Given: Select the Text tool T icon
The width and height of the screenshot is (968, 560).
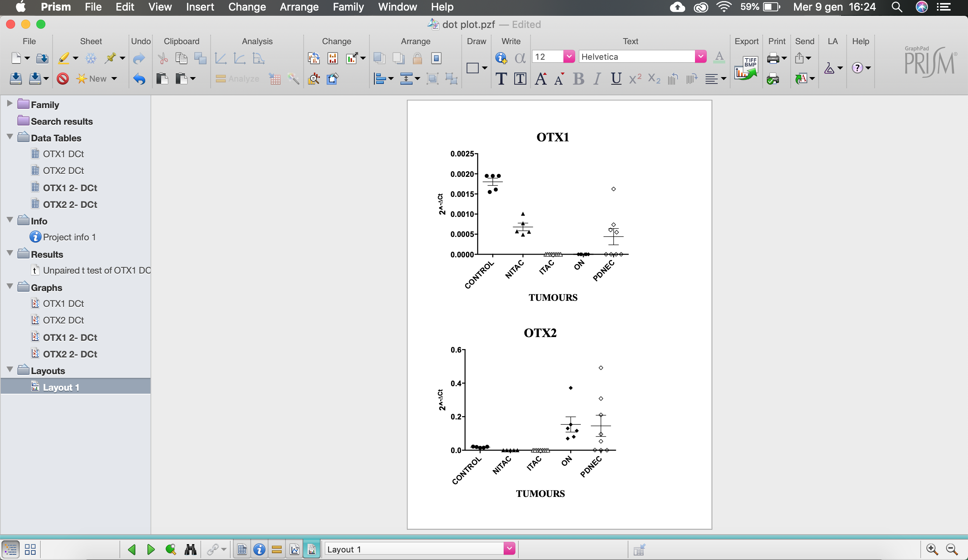Looking at the screenshot, I should [501, 79].
